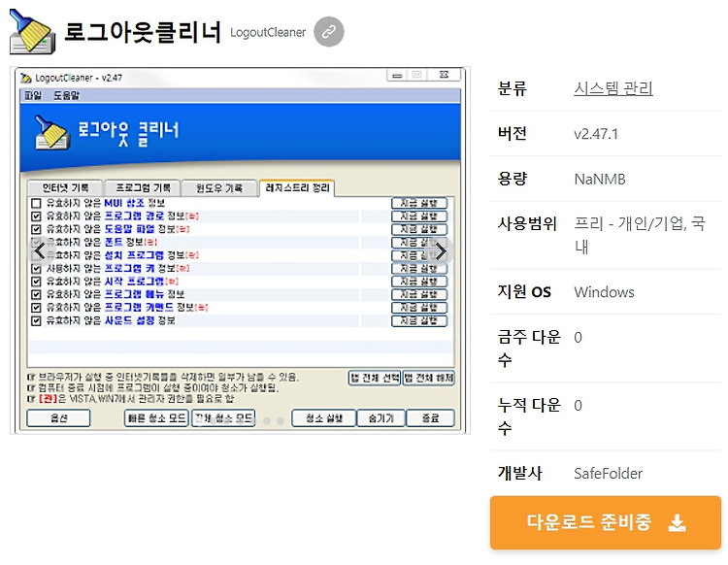Image resolution: width=728 pixels, height=565 pixels.
Task: Click the 숨기기 button
Action: tap(381, 417)
